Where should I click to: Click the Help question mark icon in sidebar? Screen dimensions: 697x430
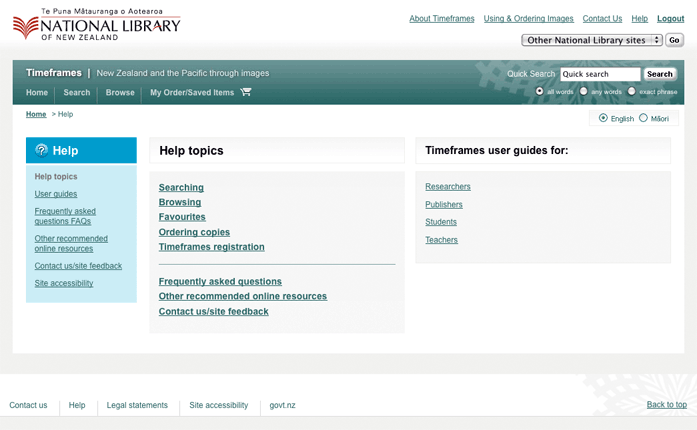tap(41, 151)
